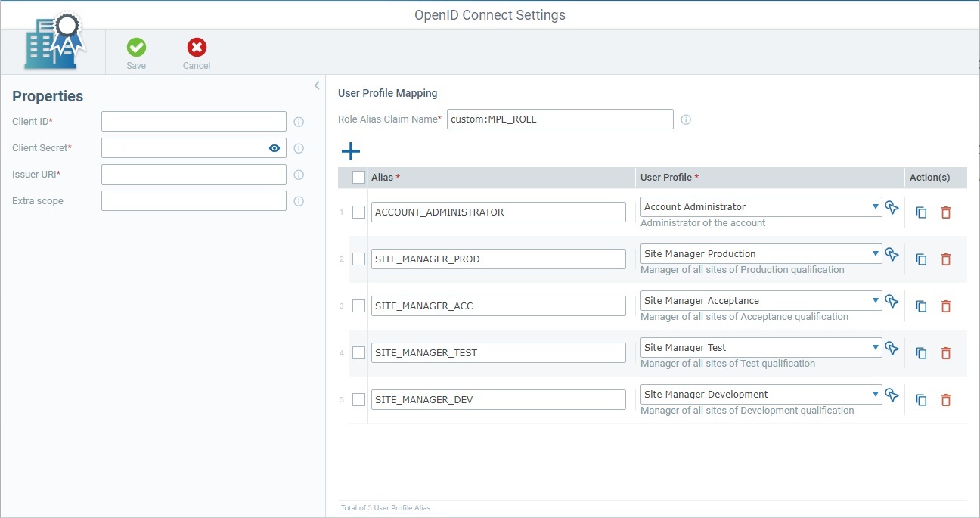Show info for Role Alias Claim Name
980x518 pixels.
click(686, 119)
